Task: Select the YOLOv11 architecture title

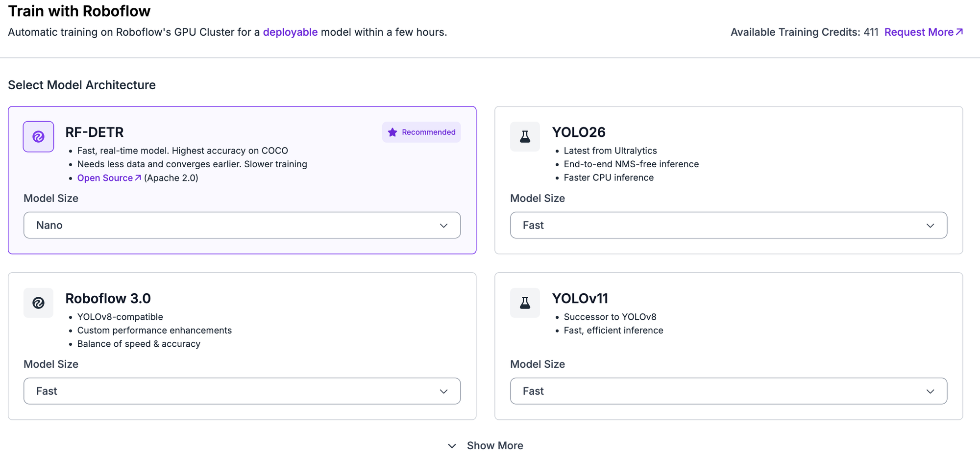Action: (x=580, y=298)
